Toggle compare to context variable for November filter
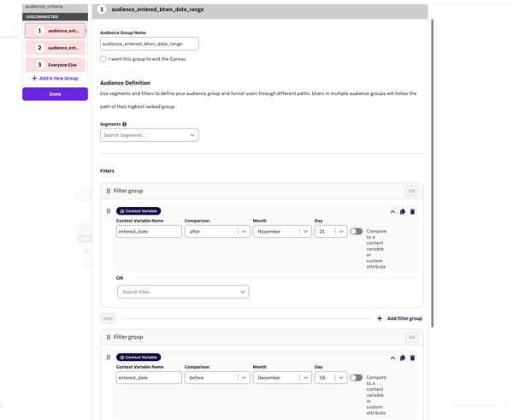513x420 pixels. click(356, 231)
